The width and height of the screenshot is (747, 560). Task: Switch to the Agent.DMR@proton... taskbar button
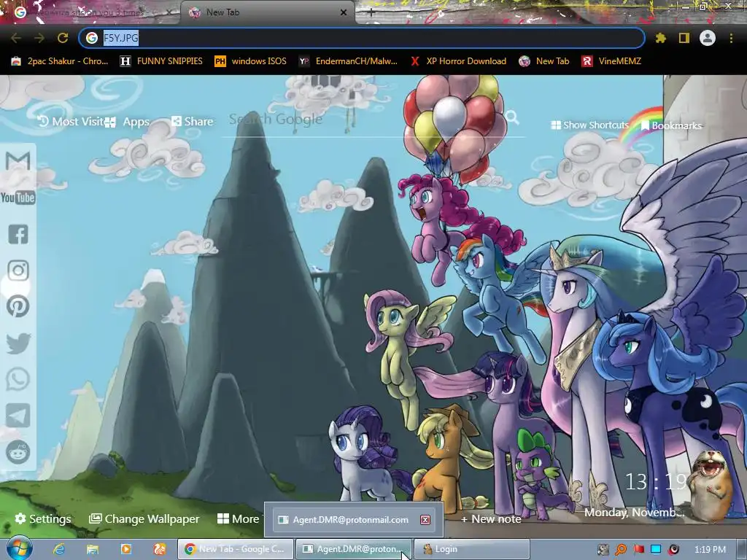[x=354, y=549]
